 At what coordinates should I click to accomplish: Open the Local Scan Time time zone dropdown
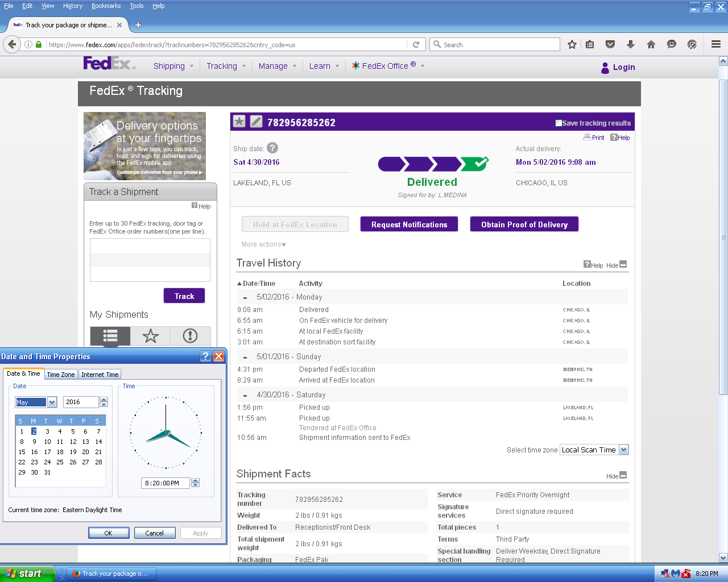point(623,449)
